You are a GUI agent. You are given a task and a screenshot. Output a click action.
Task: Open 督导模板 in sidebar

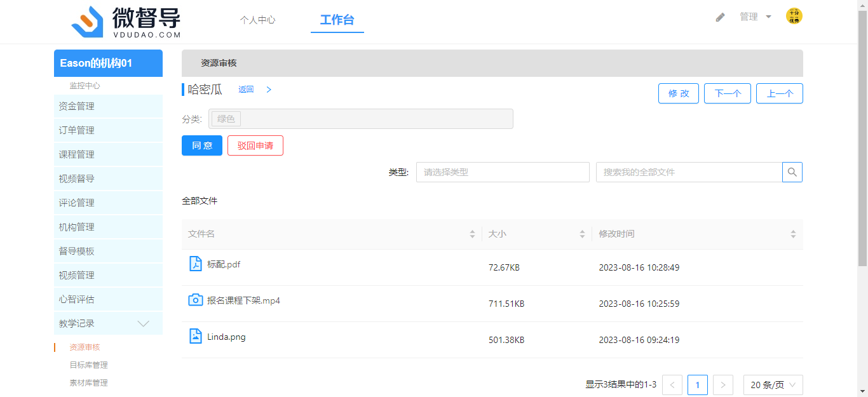108,251
